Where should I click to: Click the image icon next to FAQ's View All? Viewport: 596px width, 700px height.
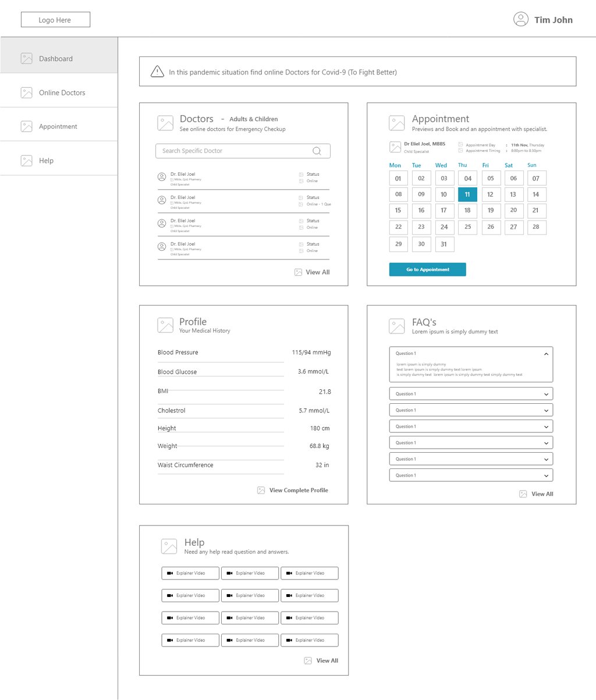[523, 494]
